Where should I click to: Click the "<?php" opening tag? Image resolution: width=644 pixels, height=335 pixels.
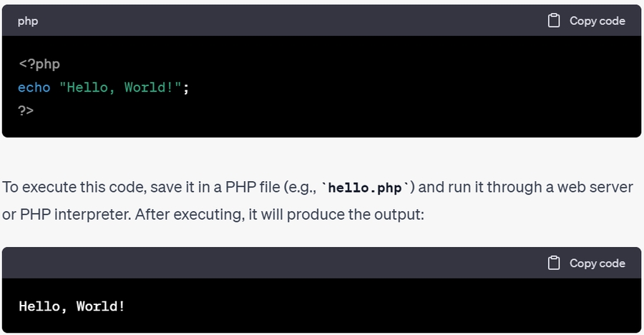[x=39, y=64]
